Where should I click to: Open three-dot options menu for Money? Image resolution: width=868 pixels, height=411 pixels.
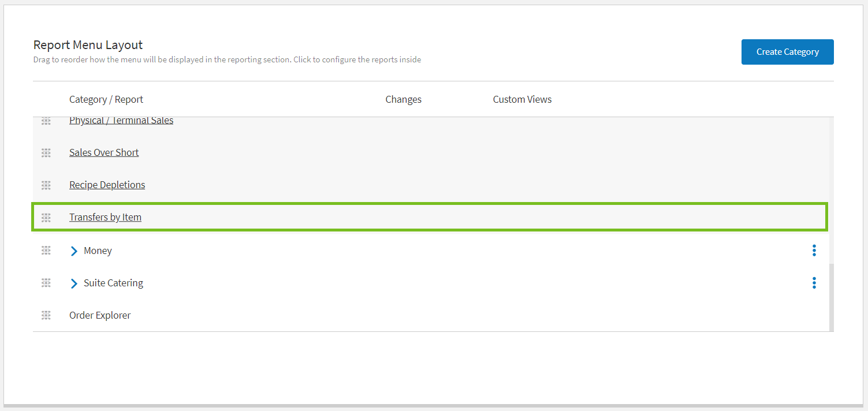pyautogui.click(x=814, y=251)
